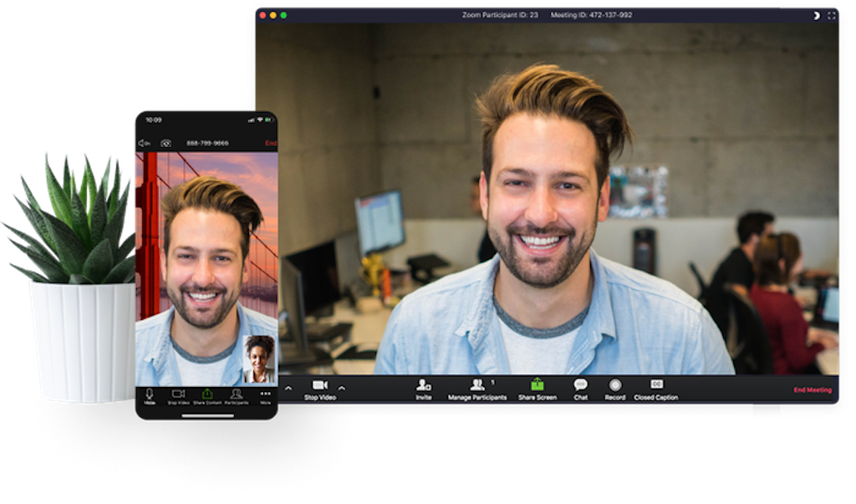Open the Chat panel
The image size is (856, 504).
[x=580, y=386]
